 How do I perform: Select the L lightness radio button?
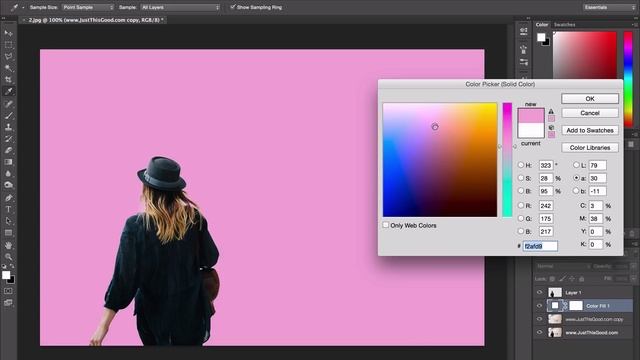(x=576, y=165)
